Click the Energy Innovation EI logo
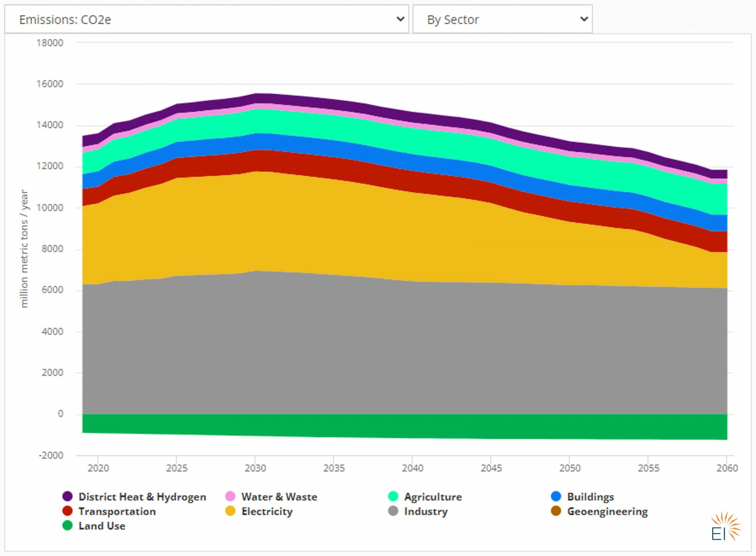756x556 pixels. coord(725,526)
